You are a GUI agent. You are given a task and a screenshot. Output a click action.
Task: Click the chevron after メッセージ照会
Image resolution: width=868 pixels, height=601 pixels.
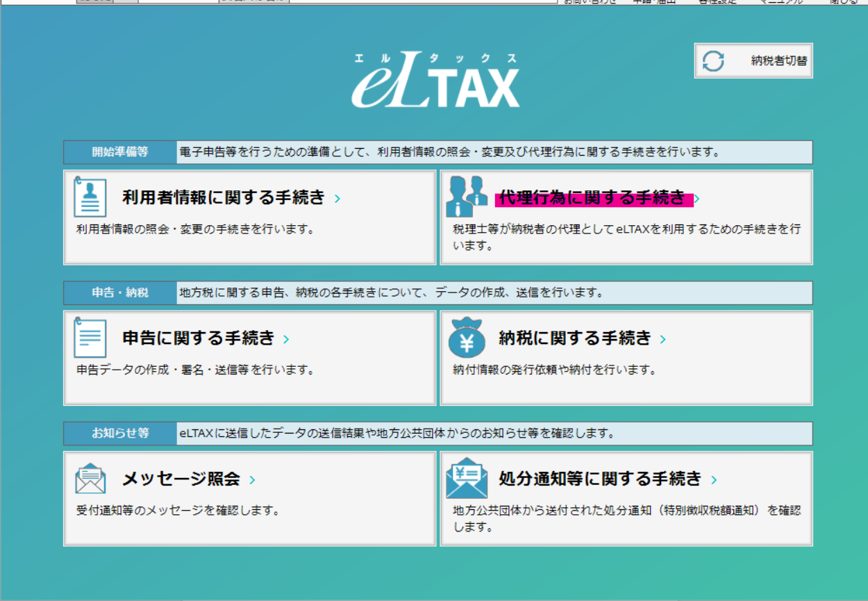[252, 480]
